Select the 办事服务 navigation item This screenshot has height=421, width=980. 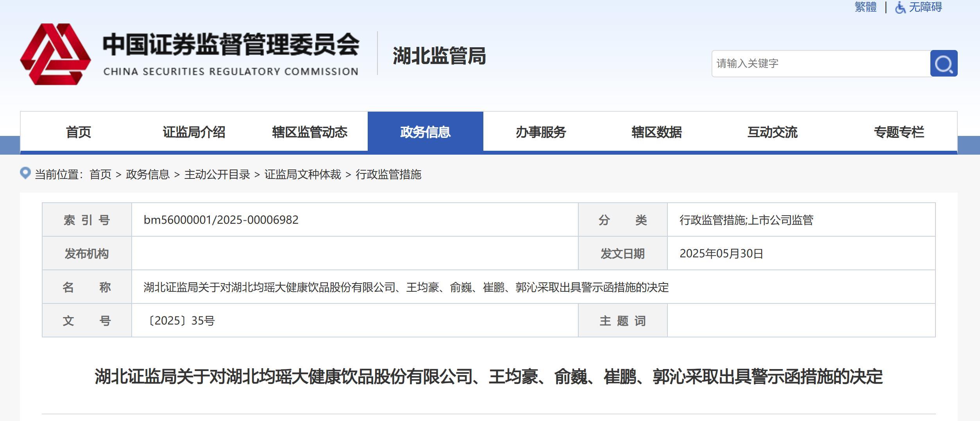(541, 132)
